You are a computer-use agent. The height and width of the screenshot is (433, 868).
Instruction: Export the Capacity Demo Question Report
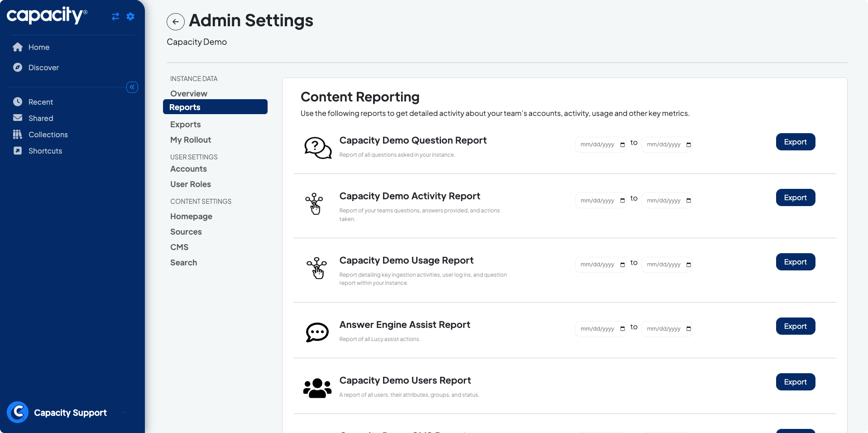pos(795,142)
